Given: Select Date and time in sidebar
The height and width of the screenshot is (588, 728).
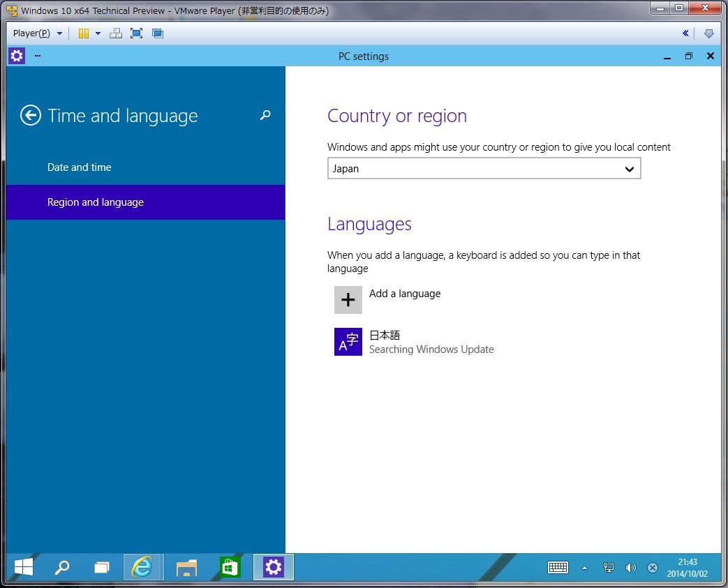Looking at the screenshot, I should coord(80,167).
